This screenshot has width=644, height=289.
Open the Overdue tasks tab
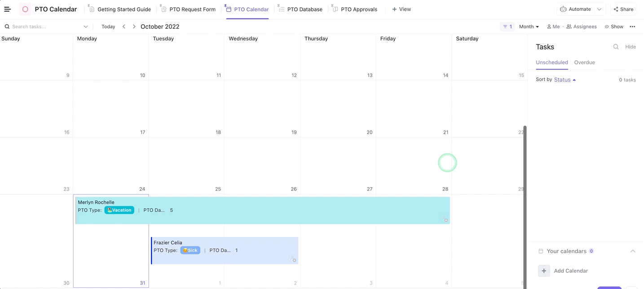point(584,62)
